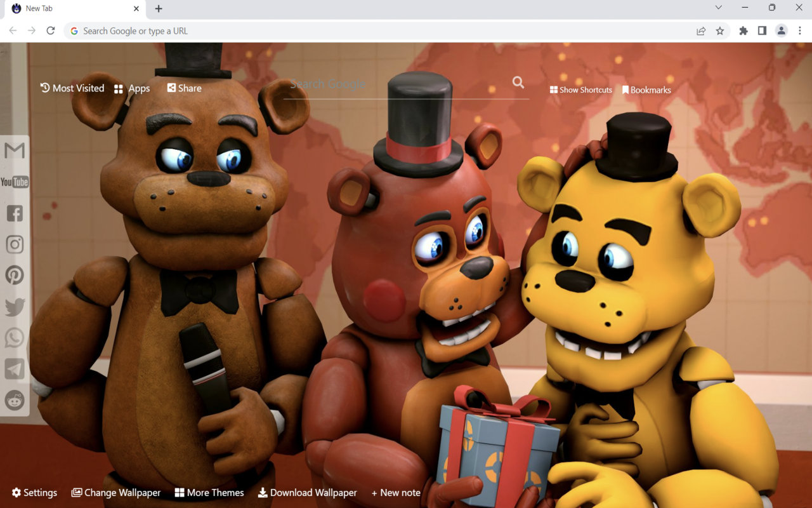Click Show Shortcuts

[581, 90]
